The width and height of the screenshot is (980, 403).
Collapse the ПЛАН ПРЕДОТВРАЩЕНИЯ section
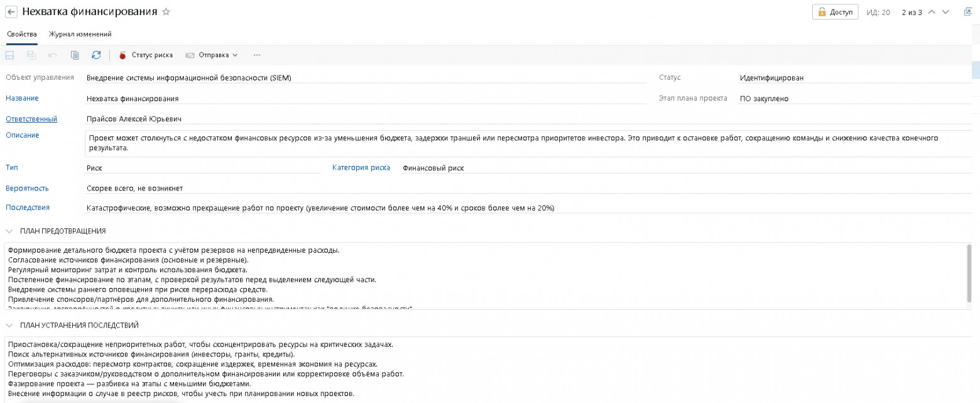pos(9,231)
